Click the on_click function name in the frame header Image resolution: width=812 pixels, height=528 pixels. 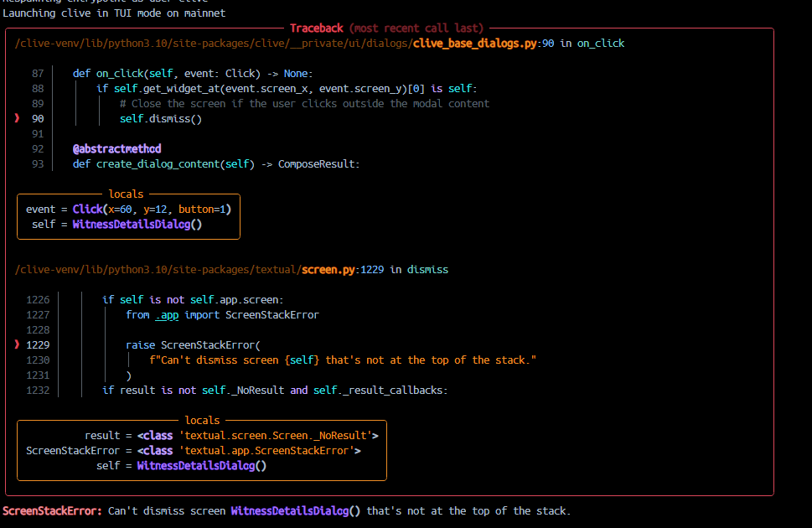600,44
